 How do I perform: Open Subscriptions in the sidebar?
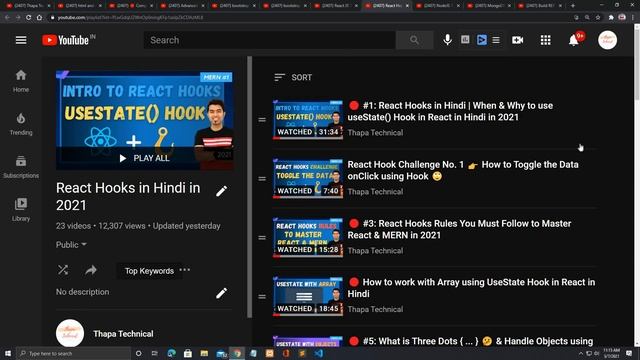(21, 167)
